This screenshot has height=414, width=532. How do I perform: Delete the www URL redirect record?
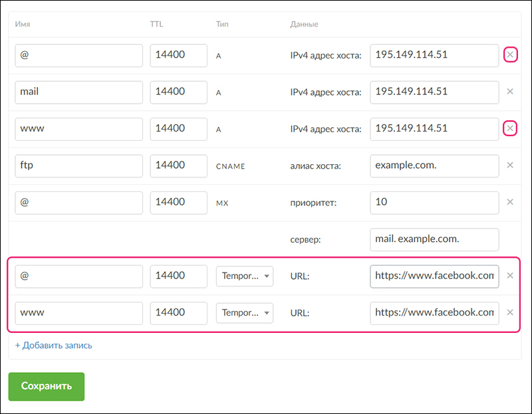510,312
